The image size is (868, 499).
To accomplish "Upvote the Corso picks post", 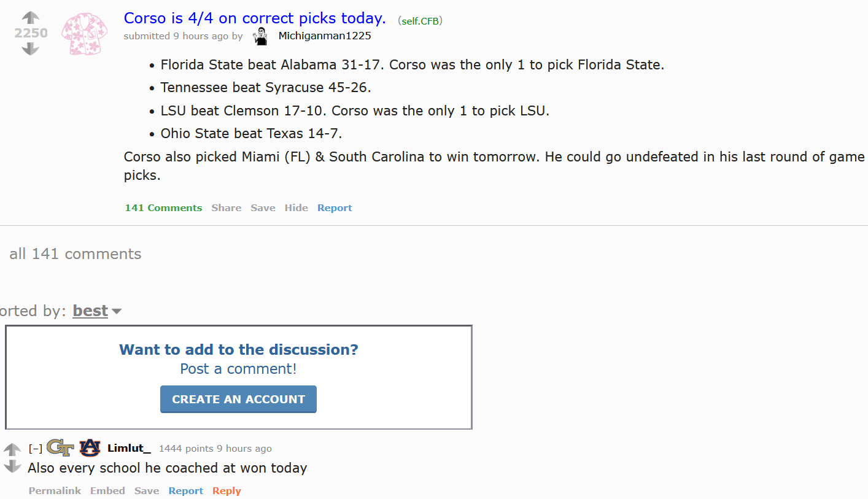I will point(31,18).
